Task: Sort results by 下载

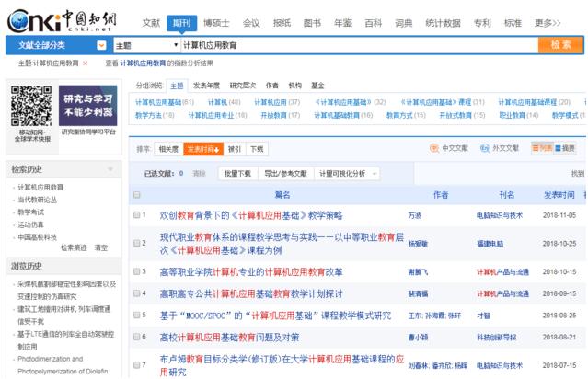Action: 257,149
